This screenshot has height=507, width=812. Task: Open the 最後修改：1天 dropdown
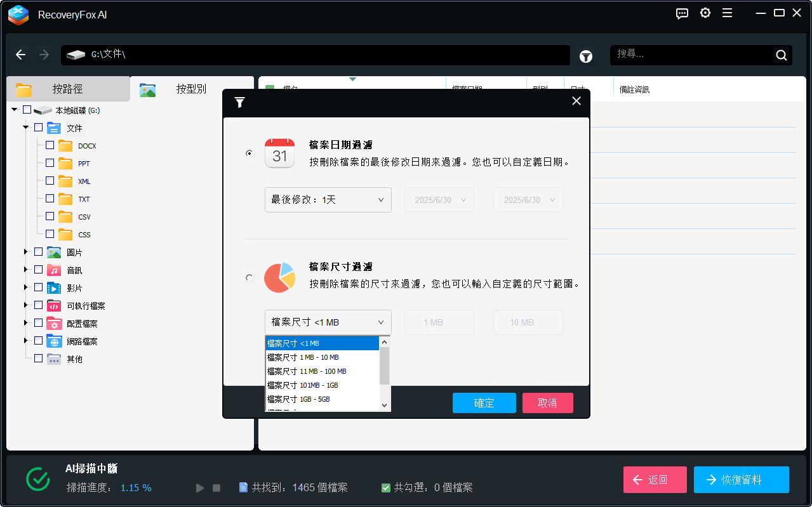pos(328,199)
